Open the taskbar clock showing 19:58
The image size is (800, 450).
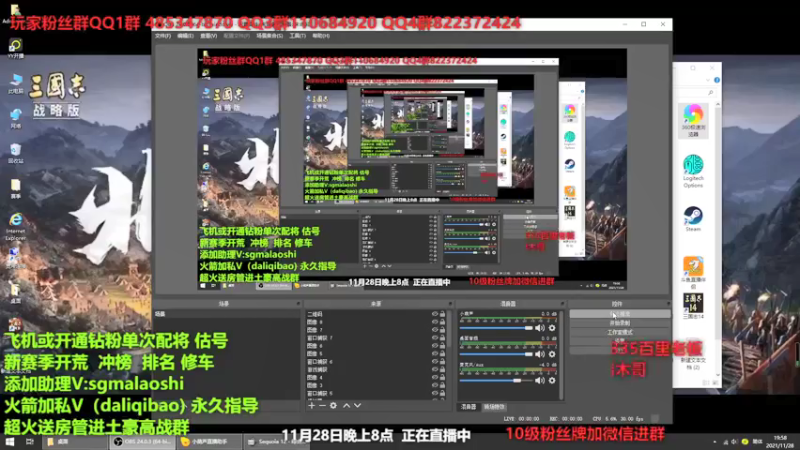(781, 442)
